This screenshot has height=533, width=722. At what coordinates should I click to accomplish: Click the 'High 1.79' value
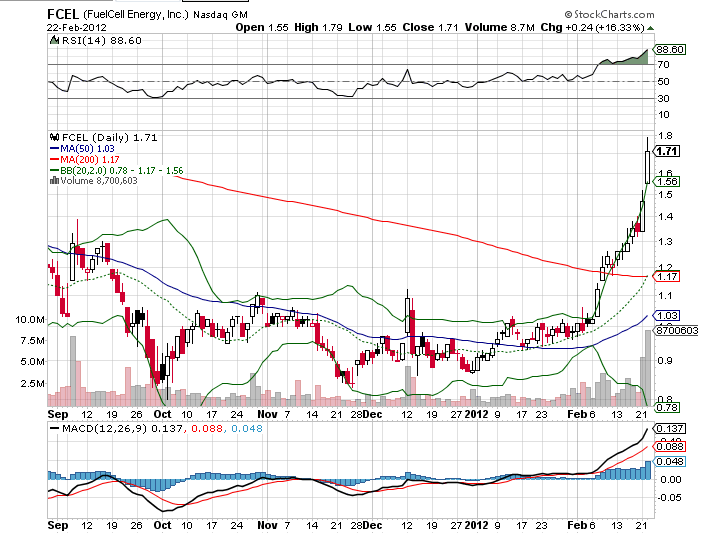(x=318, y=28)
